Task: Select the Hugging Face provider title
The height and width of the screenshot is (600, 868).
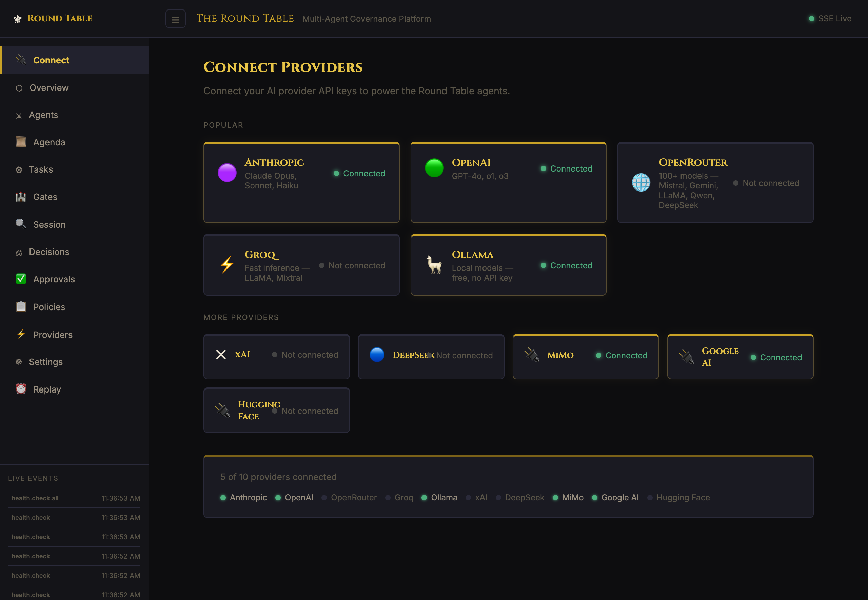Action: (x=259, y=411)
